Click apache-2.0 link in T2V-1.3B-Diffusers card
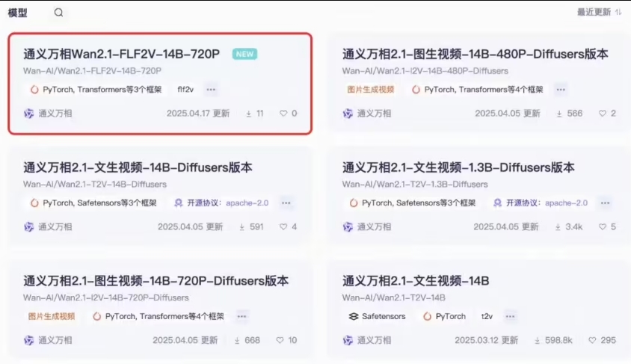The image size is (631, 364). pos(566,203)
